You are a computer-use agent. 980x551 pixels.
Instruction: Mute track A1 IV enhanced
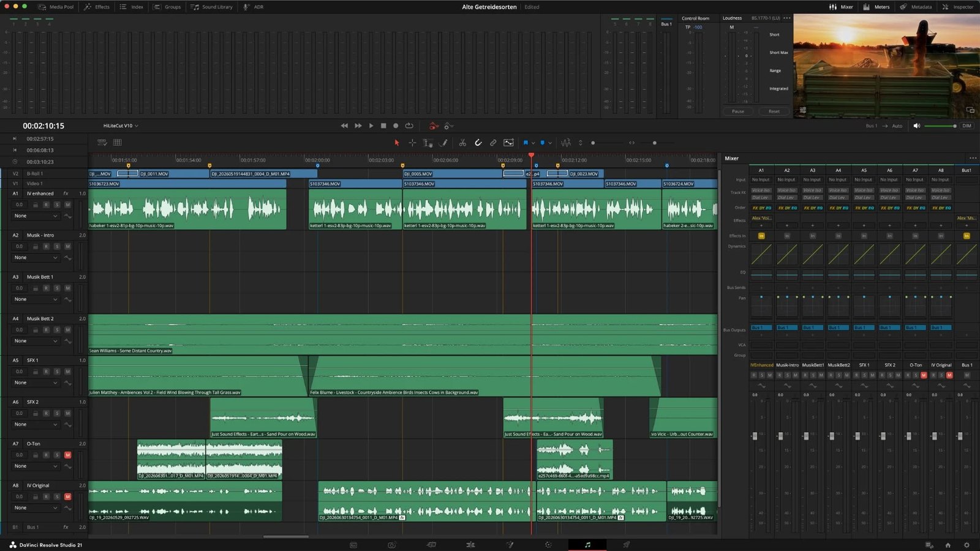point(67,204)
